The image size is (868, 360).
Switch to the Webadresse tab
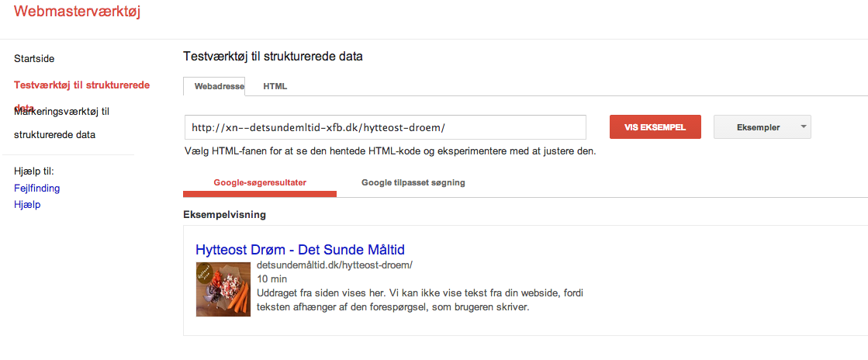214,86
